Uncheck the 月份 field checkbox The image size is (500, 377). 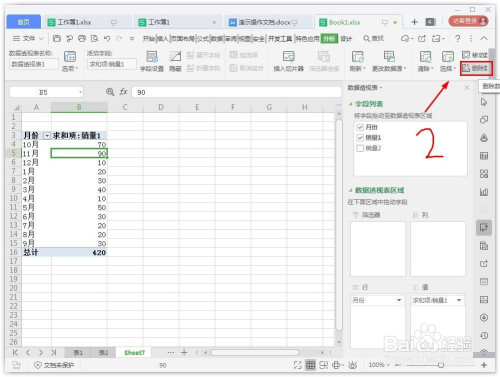tap(360, 127)
